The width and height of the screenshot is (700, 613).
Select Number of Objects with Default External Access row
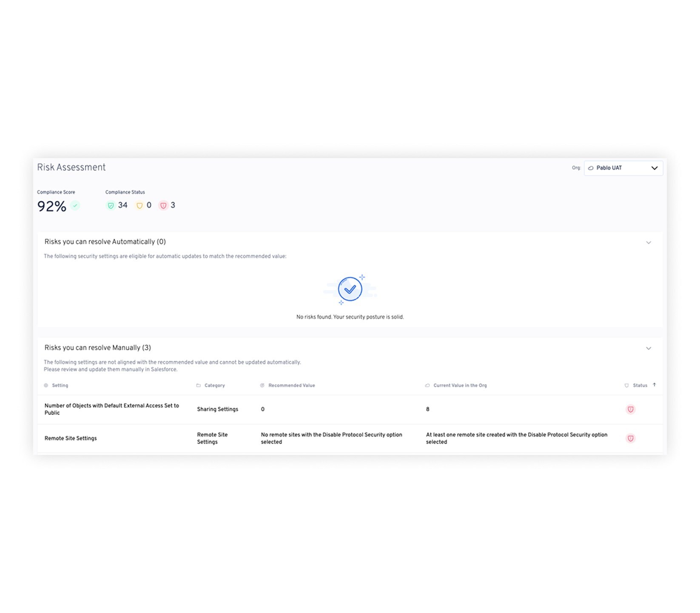(111, 409)
